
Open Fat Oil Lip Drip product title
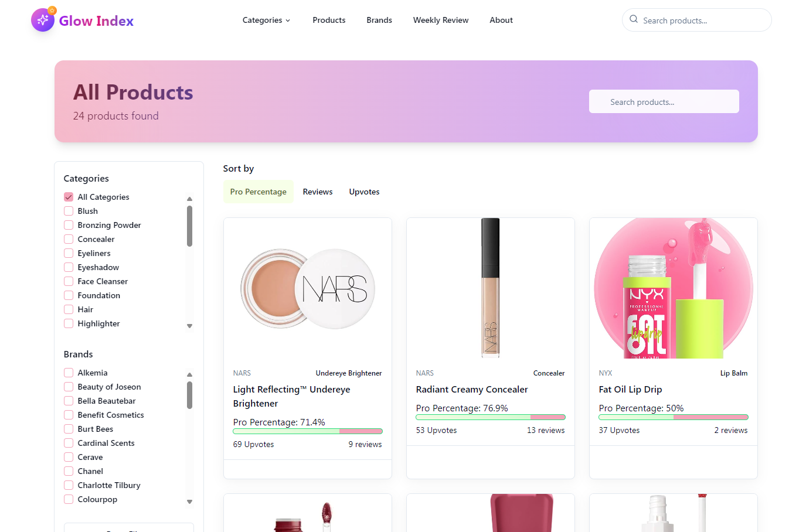630,390
